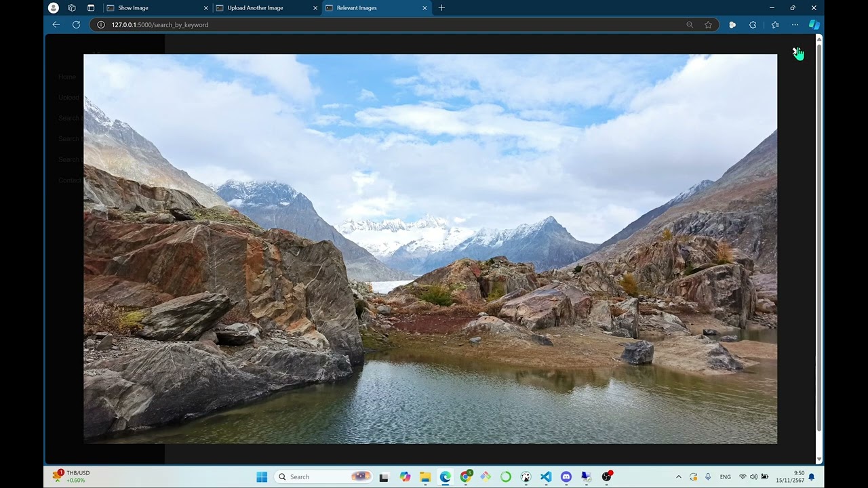Open the notification bell

pos(812,477)
